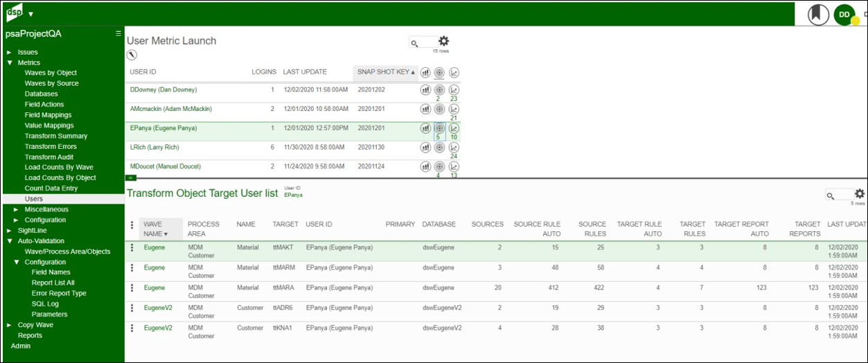Open the dsp logo menu

tap(15, 12)
